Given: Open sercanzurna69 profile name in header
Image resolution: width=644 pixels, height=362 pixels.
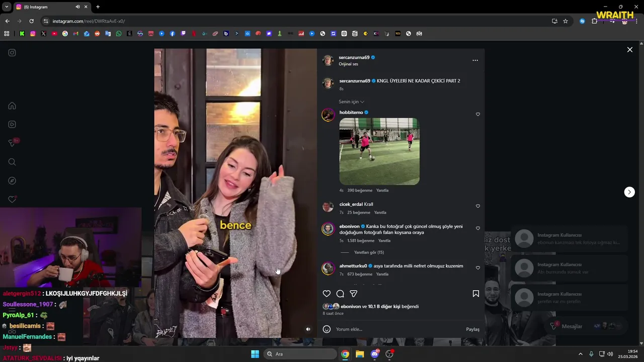Looking at the screenshot, I should click(x=354, y=57).
